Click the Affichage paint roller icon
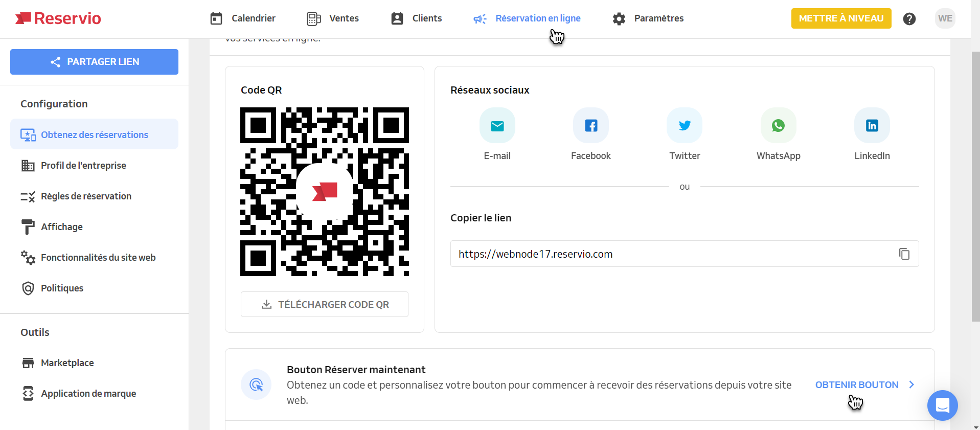 [x=28, y=227]
